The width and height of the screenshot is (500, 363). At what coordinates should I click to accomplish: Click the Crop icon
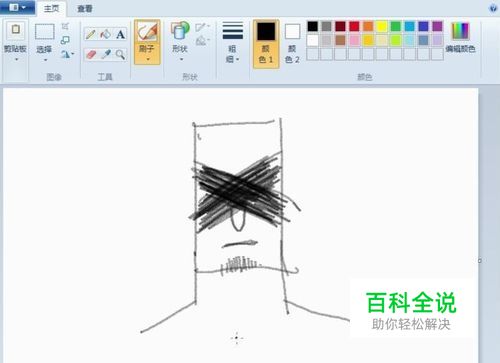tap(65, 26)
